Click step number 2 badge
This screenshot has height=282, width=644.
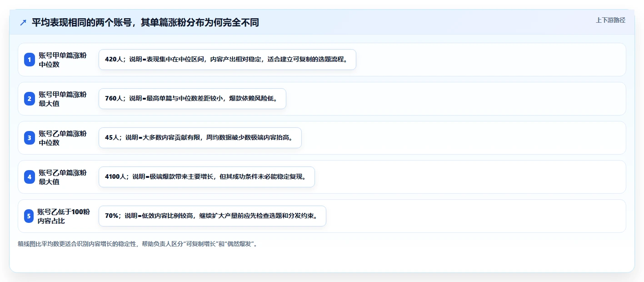coord(30,99)
